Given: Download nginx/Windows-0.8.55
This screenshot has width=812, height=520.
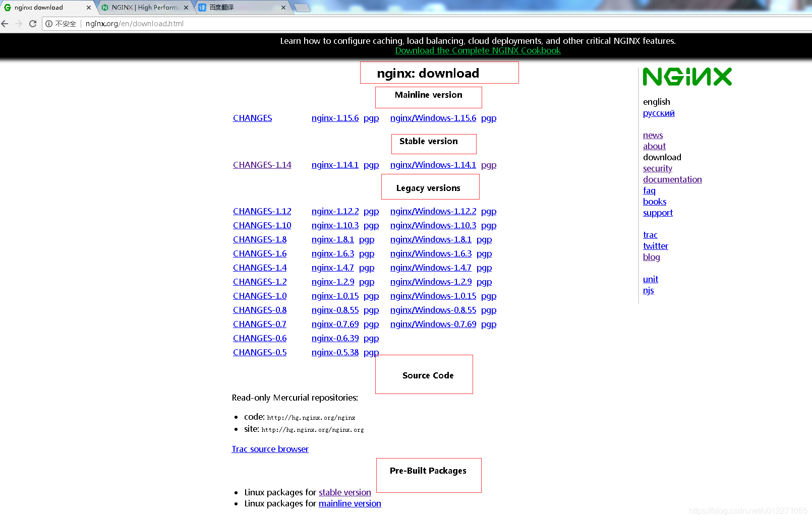Looking at the screenshot, I should [x=433, y=310].
